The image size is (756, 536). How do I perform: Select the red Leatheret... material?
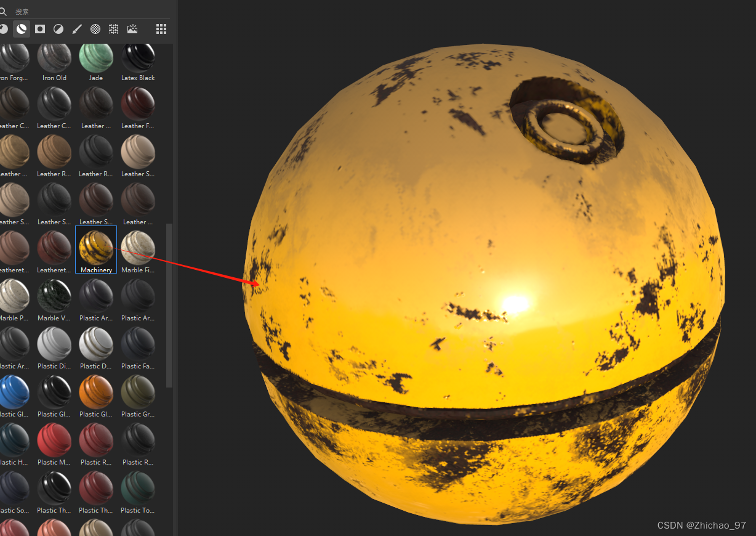point(54,253)
